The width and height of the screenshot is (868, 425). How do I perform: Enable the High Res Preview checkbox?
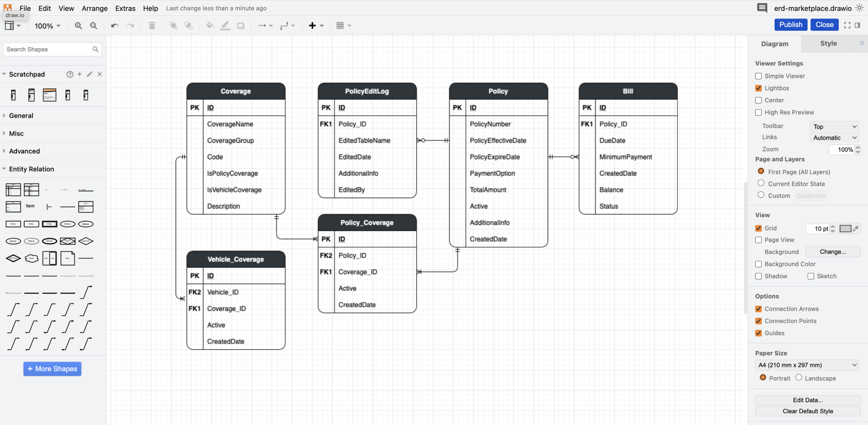click(x=759, y=112)
